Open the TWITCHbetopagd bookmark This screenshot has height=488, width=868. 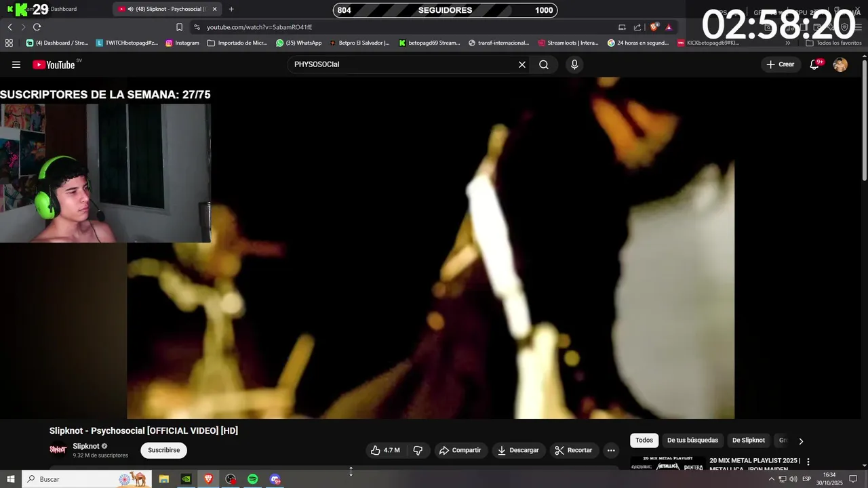coord(127,43)
